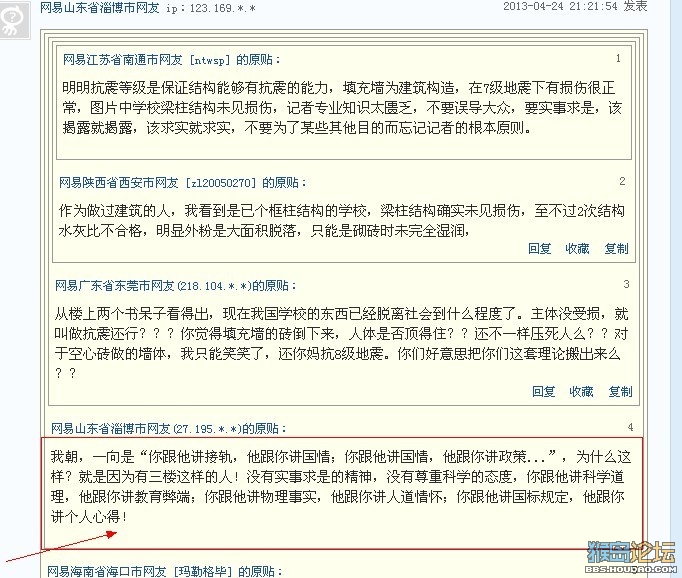Click the user avatar icon at top left

14,21
